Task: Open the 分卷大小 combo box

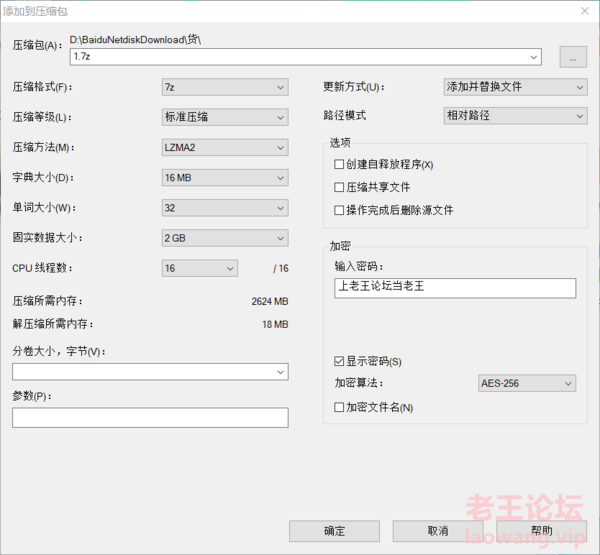Action: [x=150, y=372]
